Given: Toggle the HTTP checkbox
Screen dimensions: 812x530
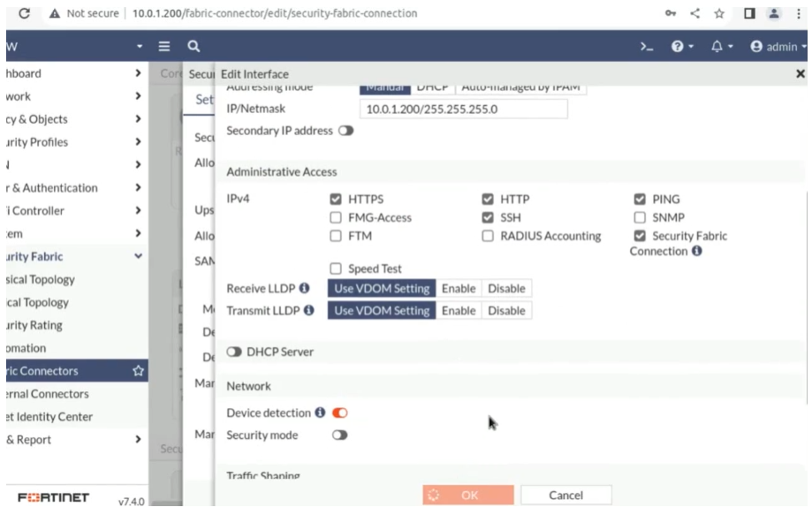Looking at the screenshot, I should (488, 200).
